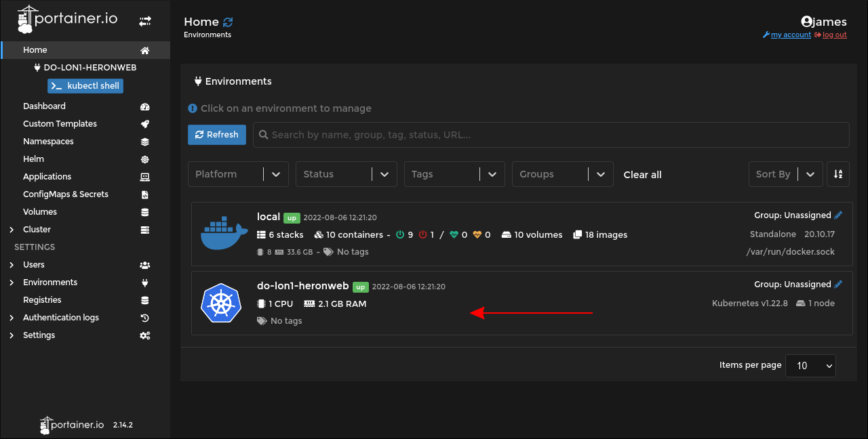Open the Platform filter dropdown
Image resolution: width=868 pixels, height=439 pixels.
pyautogui.click(x=238, y=174)
